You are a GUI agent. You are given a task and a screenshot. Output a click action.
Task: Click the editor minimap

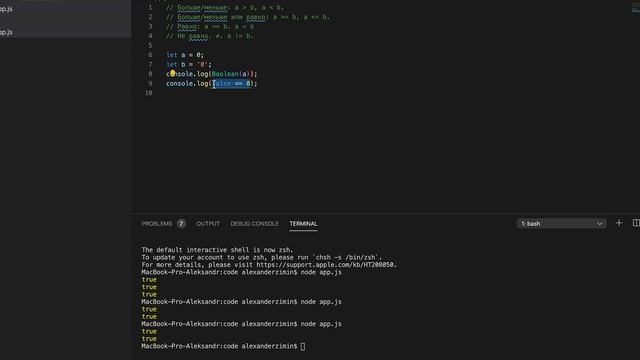(636, 8)
